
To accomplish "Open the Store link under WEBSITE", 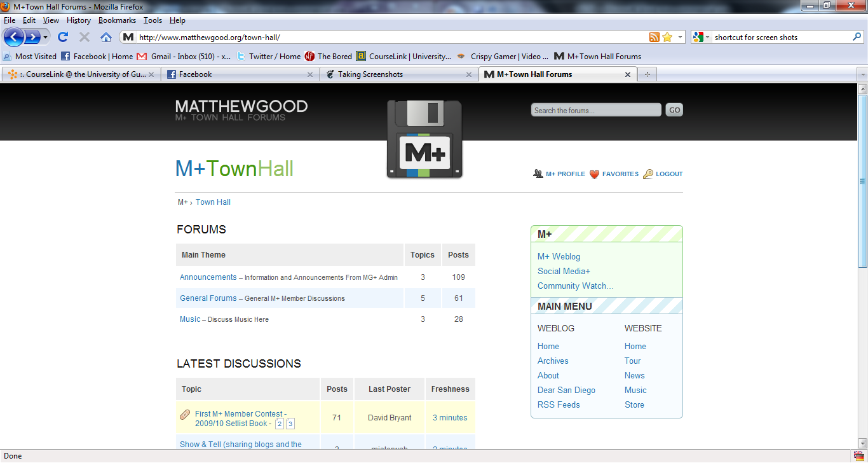I will 634,405.
